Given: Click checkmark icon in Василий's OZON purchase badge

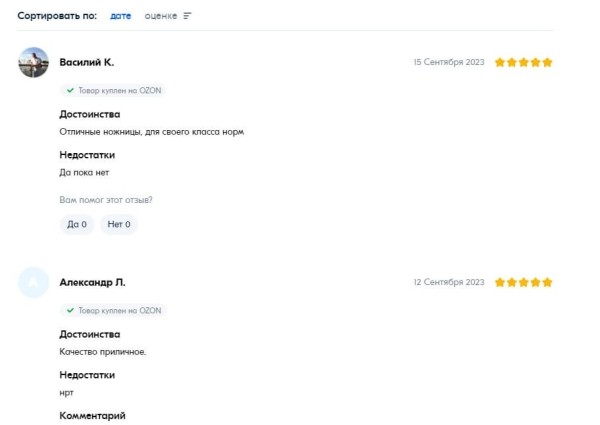Looking at the screenshot, I should (x=70, y=90).
